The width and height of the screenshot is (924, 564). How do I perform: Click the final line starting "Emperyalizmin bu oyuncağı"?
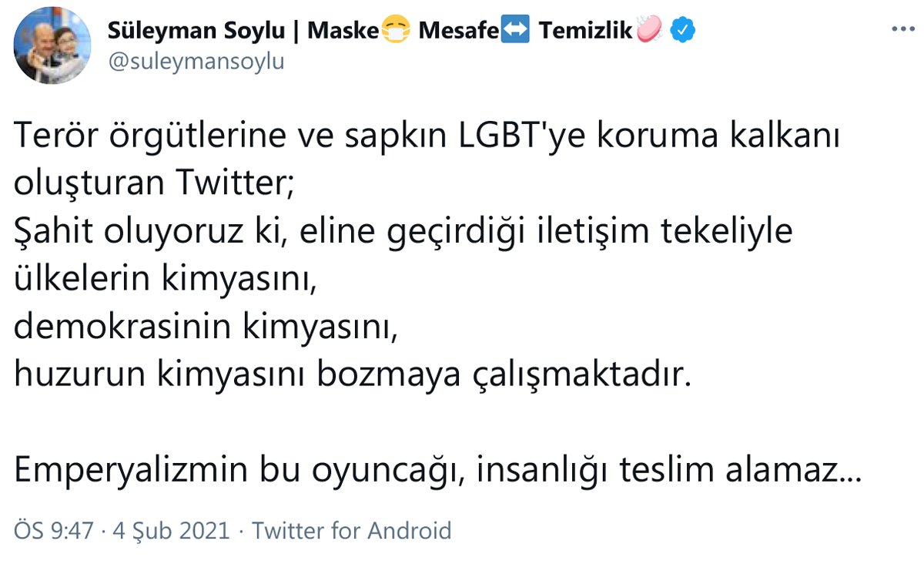[x=437, y=471]
